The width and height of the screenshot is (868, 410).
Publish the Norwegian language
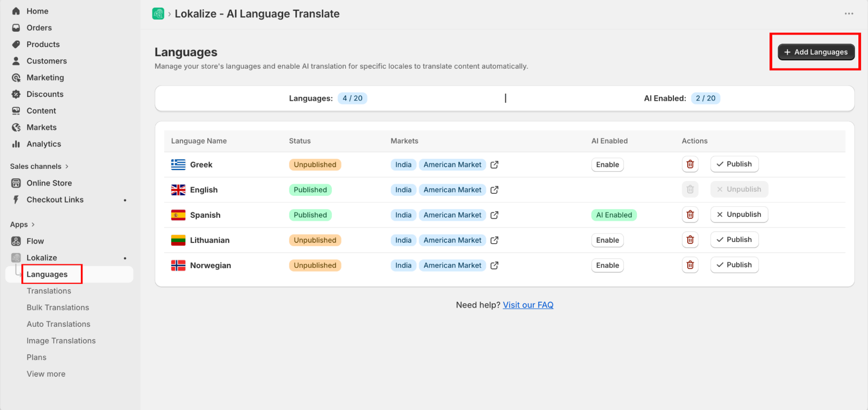point(734,265)
